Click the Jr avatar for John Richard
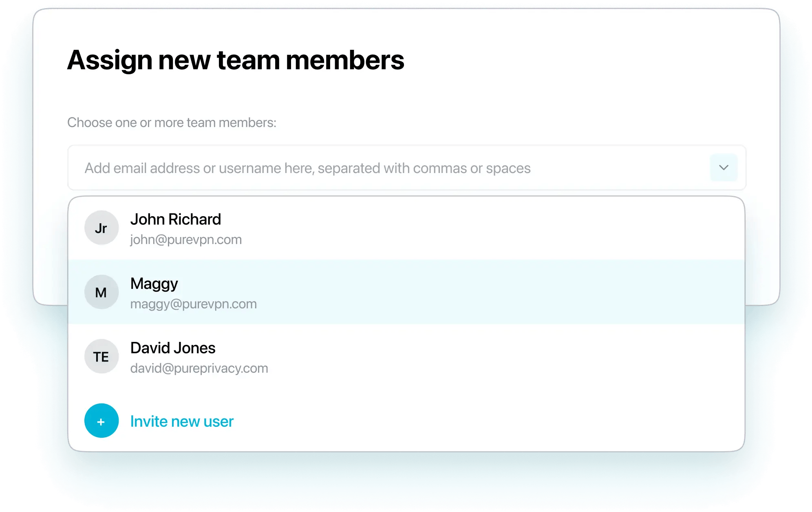812x512 pixels. coord(101,228)
